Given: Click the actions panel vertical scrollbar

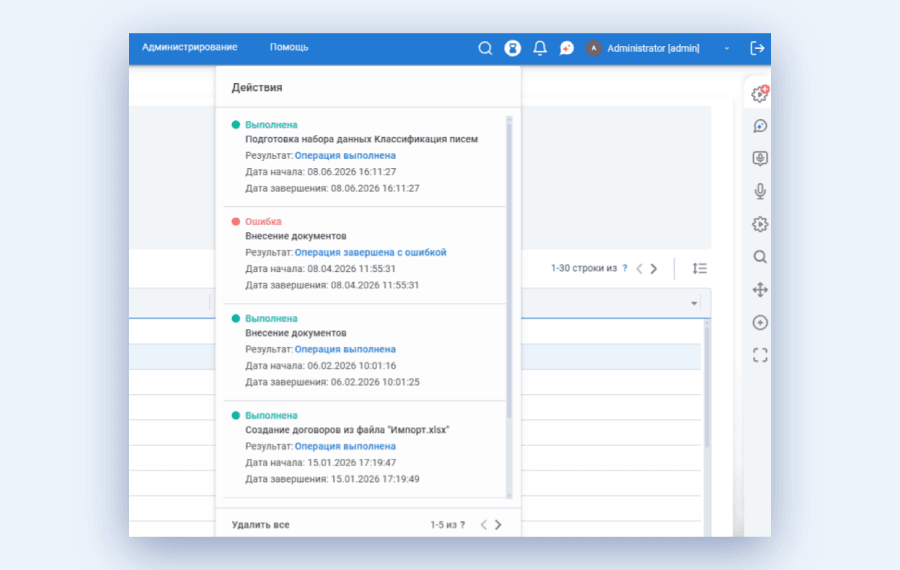Looking at the screenshot, I should (x=509, y=270).
